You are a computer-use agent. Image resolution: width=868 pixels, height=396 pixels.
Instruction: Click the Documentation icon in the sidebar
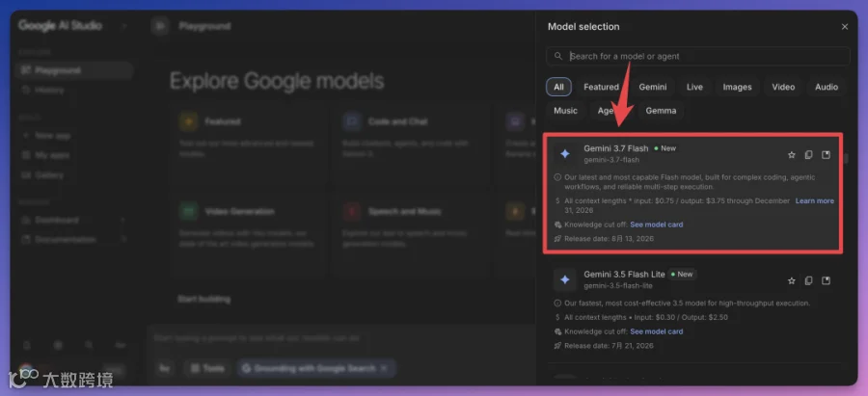click(x=25, y=240)
